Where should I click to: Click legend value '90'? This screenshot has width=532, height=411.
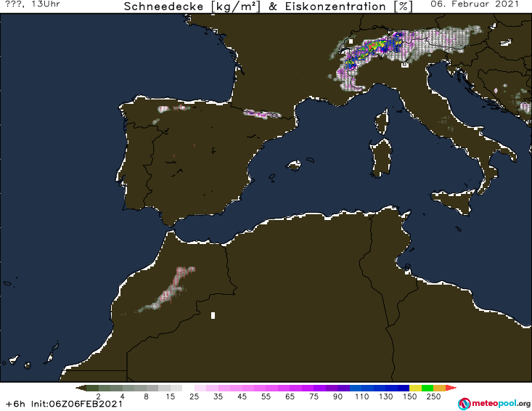(x=337, y=396)
